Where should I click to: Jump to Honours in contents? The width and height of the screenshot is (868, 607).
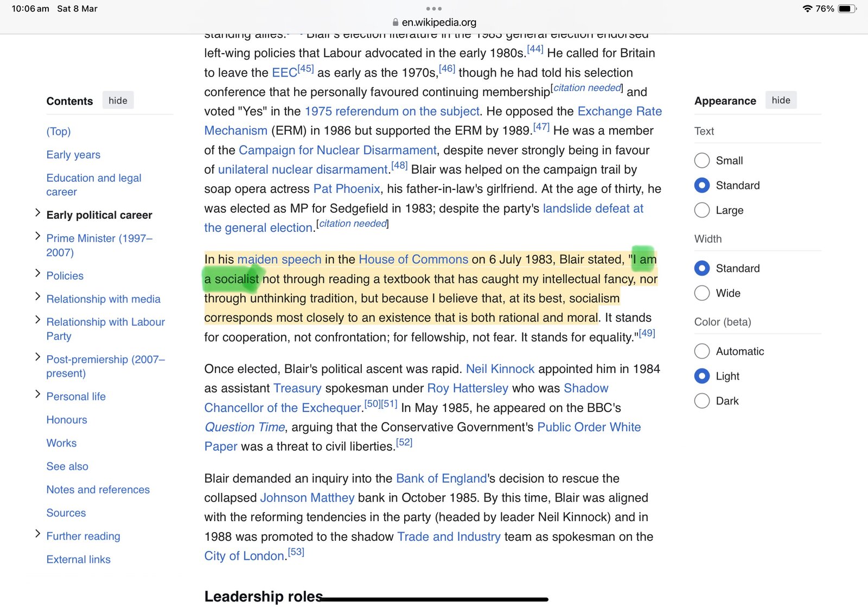pyautogui.click(x=67, y=420)
